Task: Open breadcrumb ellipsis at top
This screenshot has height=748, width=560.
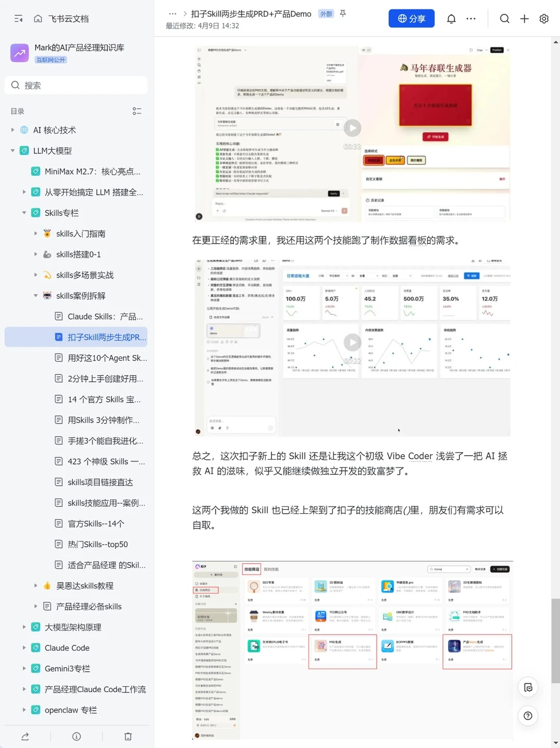Action: click(173, 14)
